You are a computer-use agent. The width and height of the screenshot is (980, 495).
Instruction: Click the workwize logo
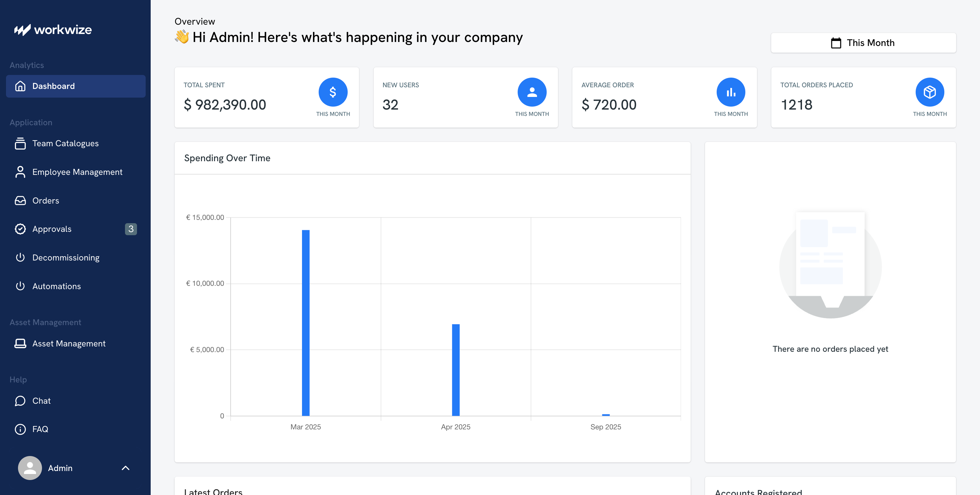(53, 30)
